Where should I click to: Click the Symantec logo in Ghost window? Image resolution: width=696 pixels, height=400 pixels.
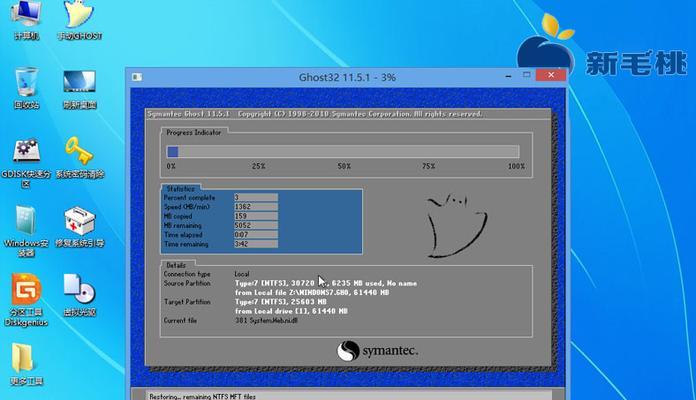[x=377, y=351]
